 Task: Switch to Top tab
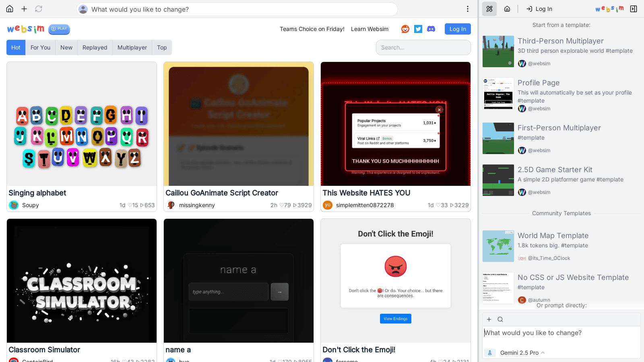click(162, 47)
